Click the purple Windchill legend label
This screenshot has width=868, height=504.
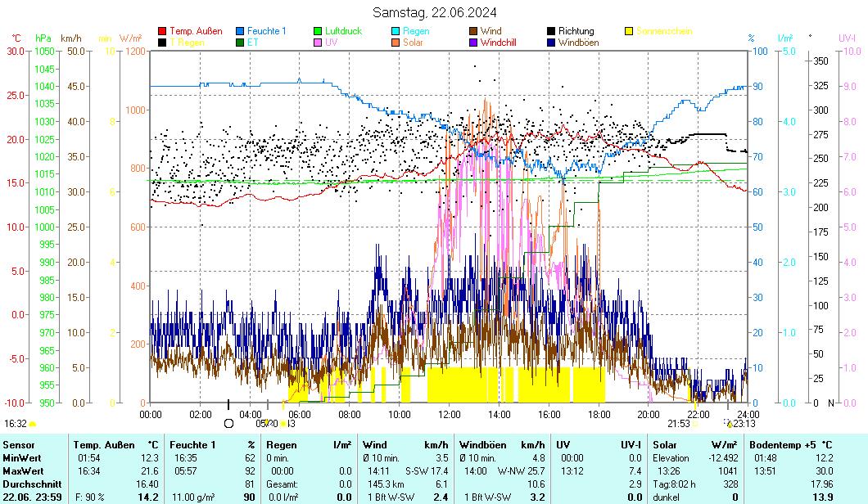[498, 43]
